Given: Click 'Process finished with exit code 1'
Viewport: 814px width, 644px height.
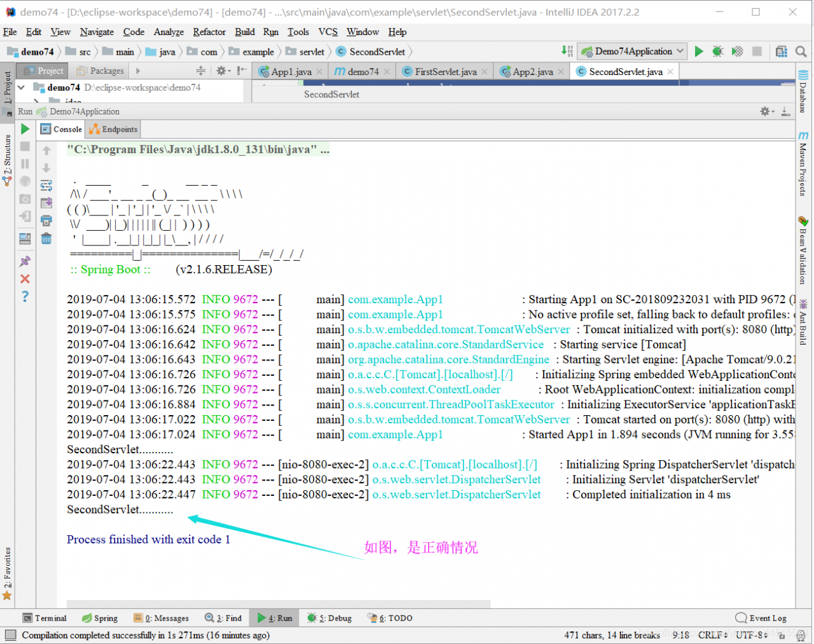Looking at the screenshot, I should [148, 540].
